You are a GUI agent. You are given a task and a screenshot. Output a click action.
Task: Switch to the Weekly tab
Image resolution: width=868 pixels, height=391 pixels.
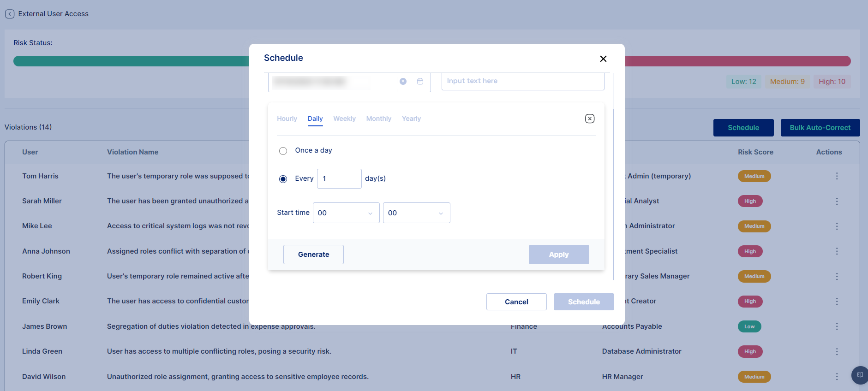[344, 118]
